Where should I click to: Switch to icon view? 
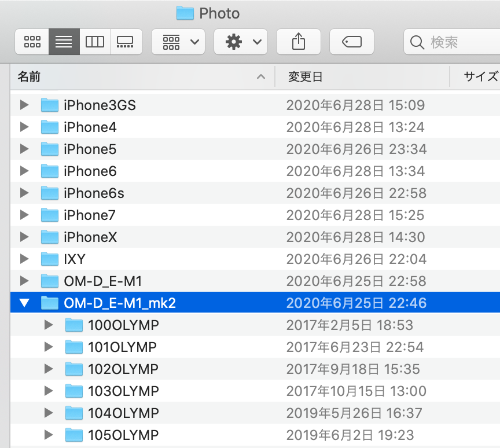click(32, 42)
